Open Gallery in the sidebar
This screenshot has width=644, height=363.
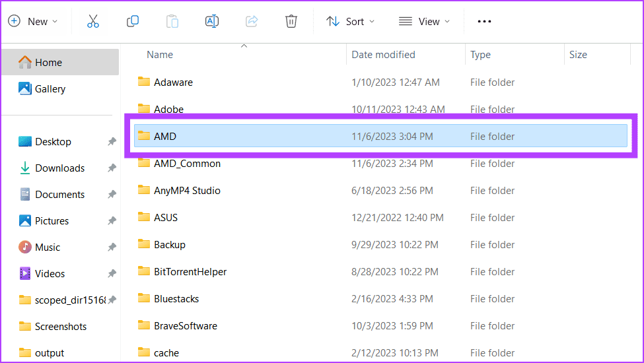pos(50,89)
